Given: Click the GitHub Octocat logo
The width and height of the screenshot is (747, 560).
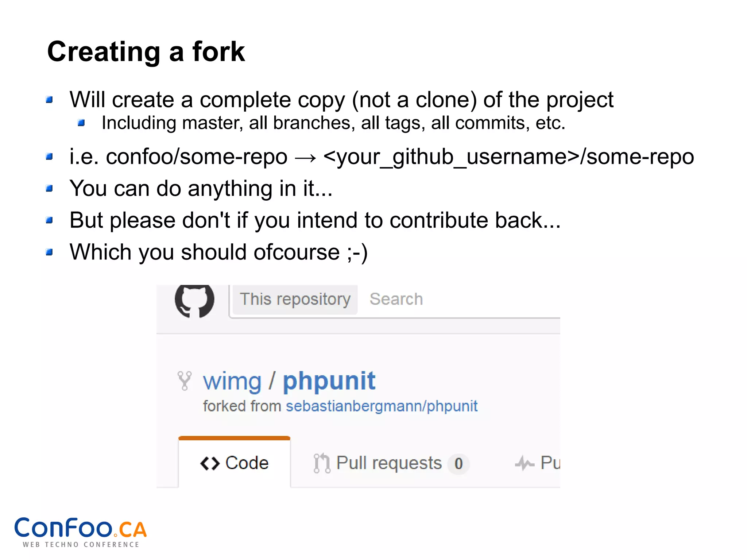Looking at the screenshot, I should (x=194, y=300).
